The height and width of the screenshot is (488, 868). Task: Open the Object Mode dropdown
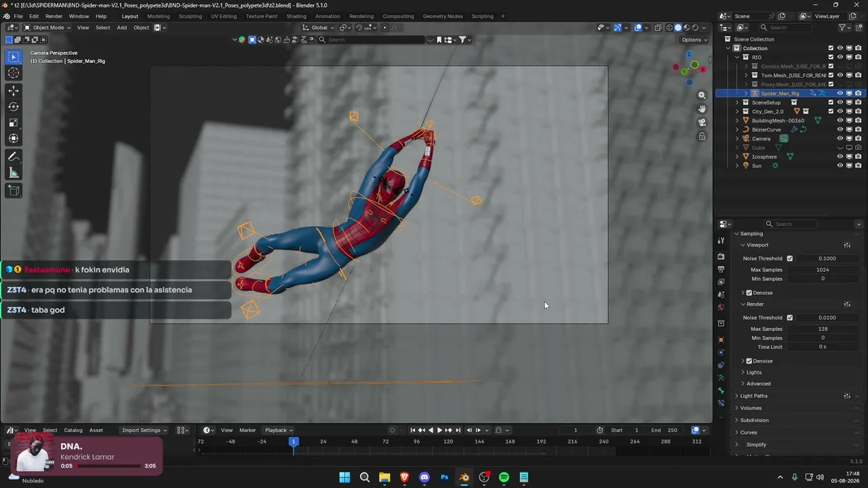47,28
